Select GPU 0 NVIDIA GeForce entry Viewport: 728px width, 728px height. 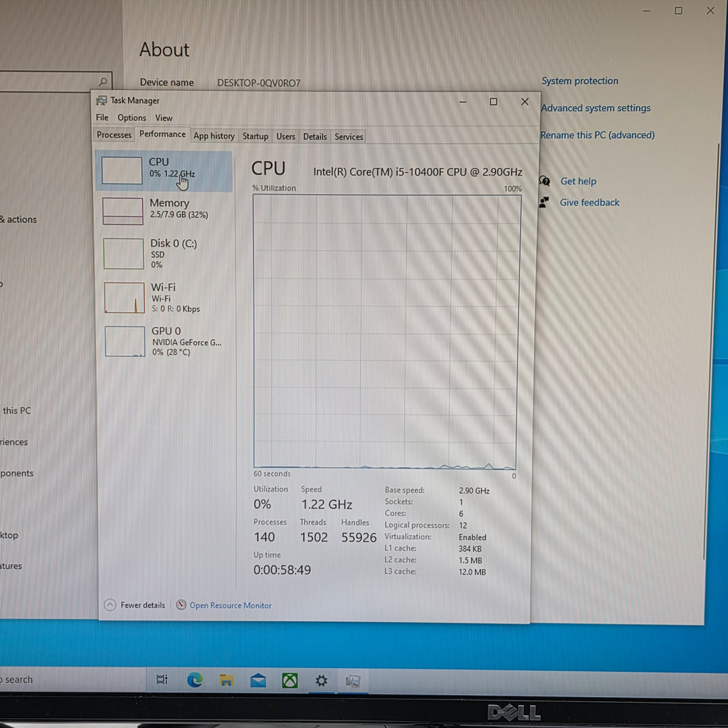(164, 341)
